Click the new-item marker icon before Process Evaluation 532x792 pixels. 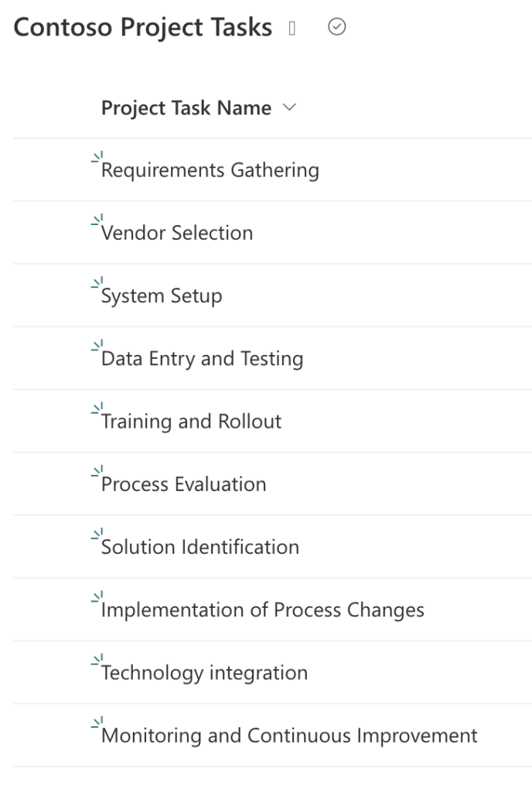click(97, 472)
